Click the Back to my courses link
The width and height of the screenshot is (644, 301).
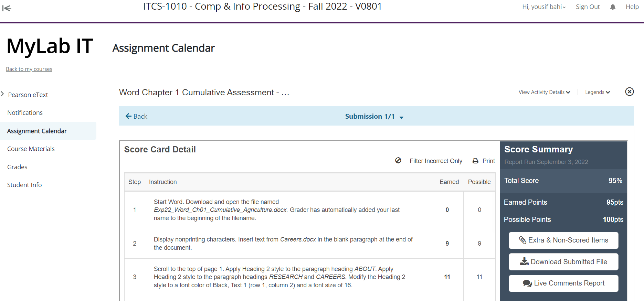coord(29,69)
